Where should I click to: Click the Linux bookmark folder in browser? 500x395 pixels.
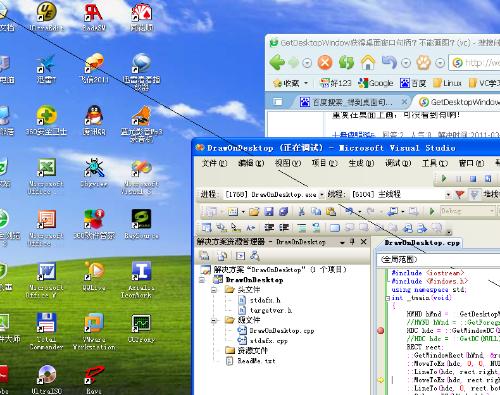pos(447,83)
